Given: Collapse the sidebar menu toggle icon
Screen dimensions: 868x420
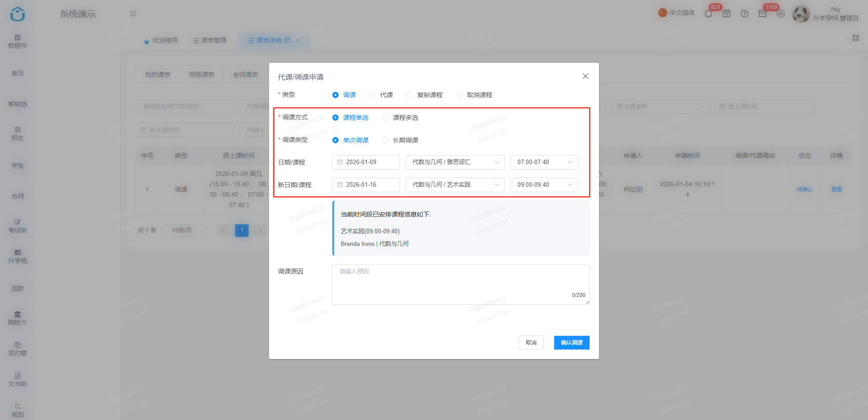Looking at the screenshot, I should tap(133, 14).
